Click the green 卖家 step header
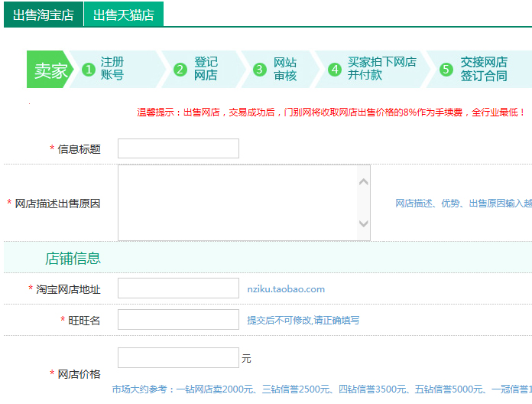Viewport: 532px width, 404px height. [50, 70]
